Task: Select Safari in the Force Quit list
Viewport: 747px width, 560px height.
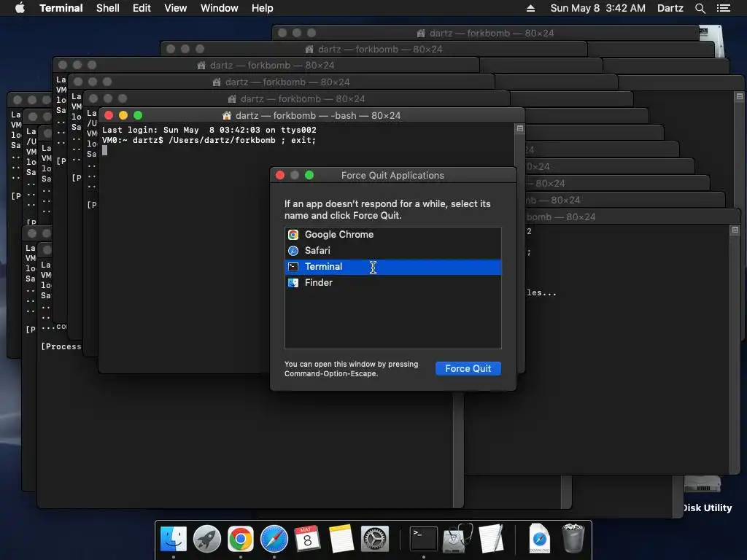Action: coord(393,251)
